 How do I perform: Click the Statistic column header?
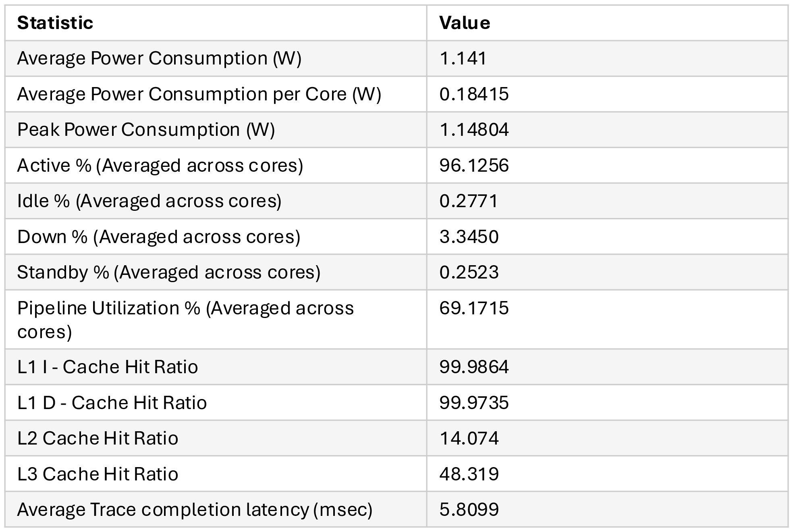coord(55,23)
